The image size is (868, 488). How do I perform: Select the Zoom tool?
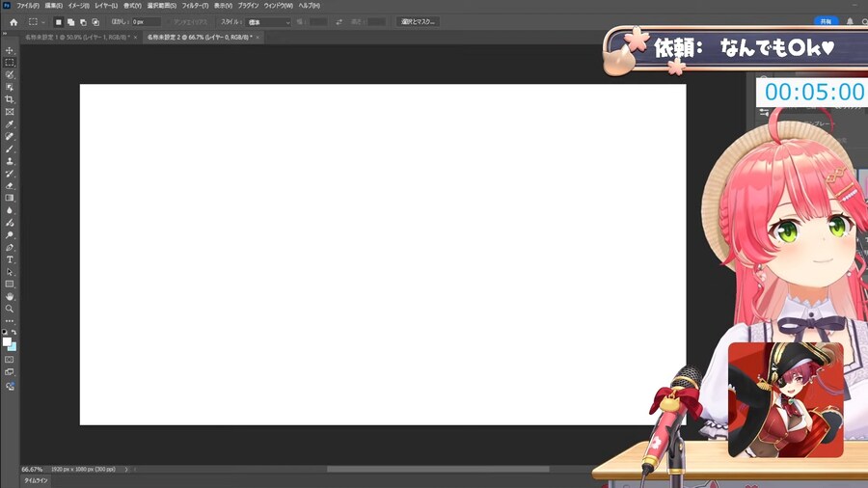pos(10,309)
